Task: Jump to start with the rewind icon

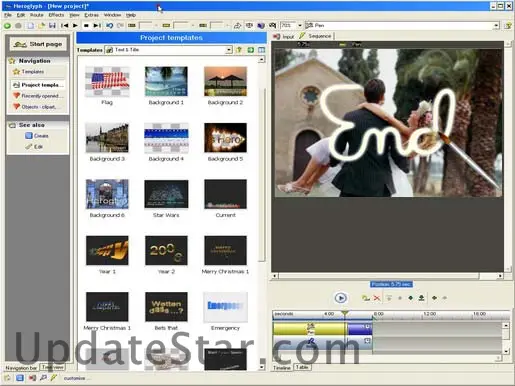Action: (65, 25)
